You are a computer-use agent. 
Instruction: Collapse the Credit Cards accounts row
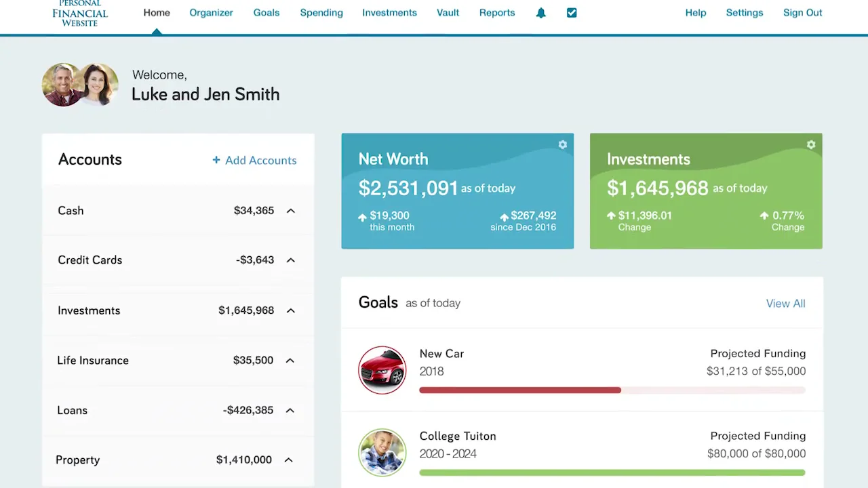click(x=290, y=260)
